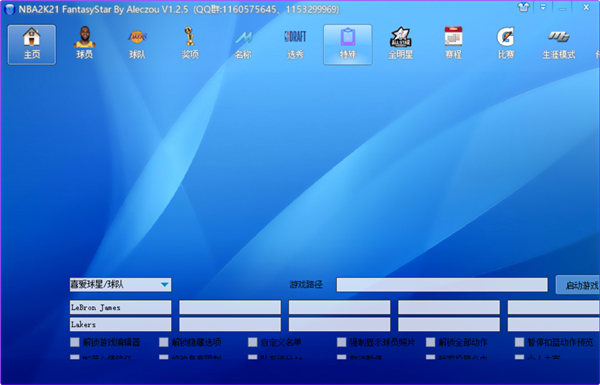Click the LeBron James text field
Screen dimensions: 600x385
(x=121, y=307)
